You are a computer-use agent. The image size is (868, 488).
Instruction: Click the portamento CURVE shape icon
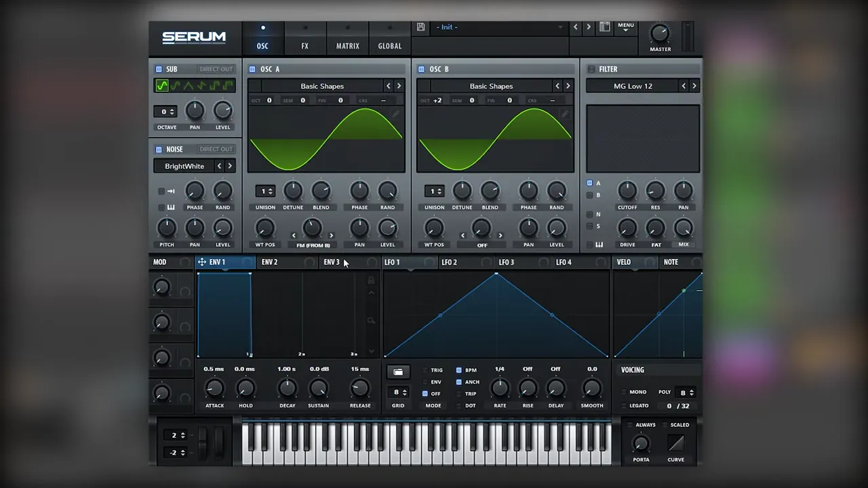coord(676,443)
